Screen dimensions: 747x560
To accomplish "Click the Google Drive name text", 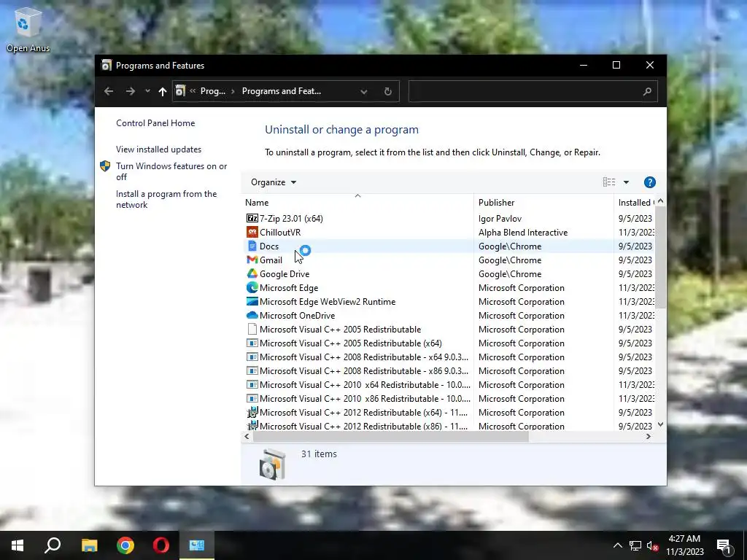I will pos(285,274).
